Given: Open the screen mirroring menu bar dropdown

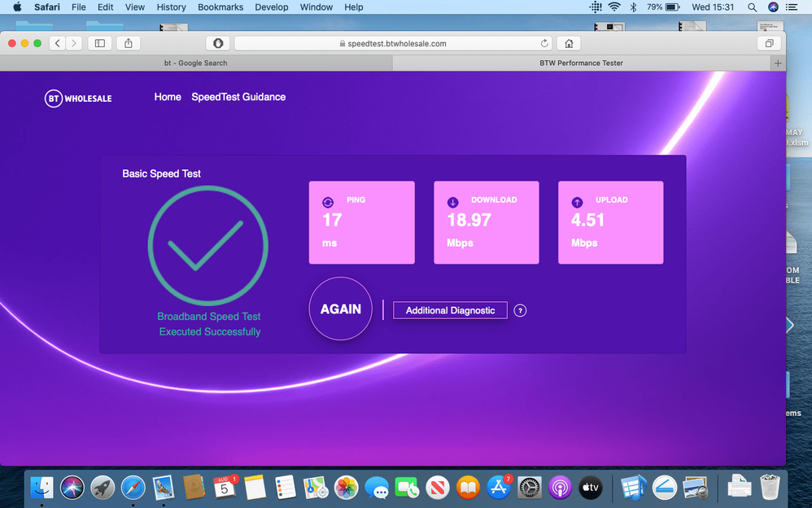Looking at the screenshot, I should tap(595, 7).
